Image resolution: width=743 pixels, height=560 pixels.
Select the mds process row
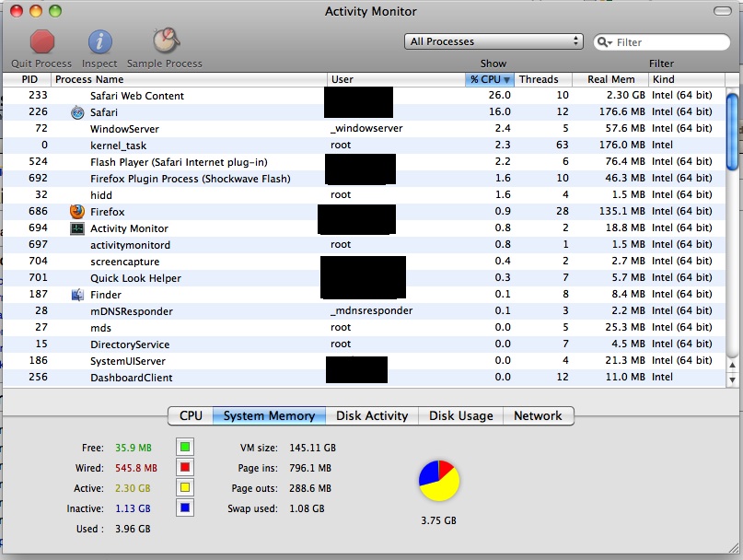click(364, 328)
